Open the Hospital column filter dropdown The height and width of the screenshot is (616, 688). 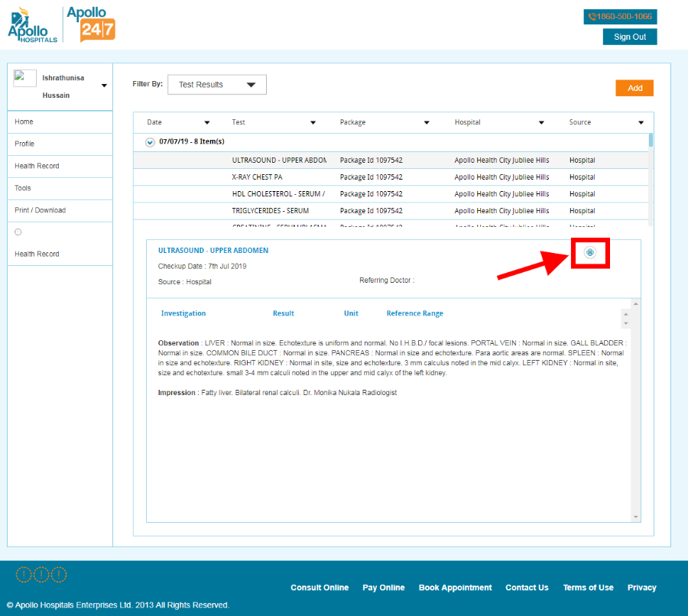click(x=541, y=122)
